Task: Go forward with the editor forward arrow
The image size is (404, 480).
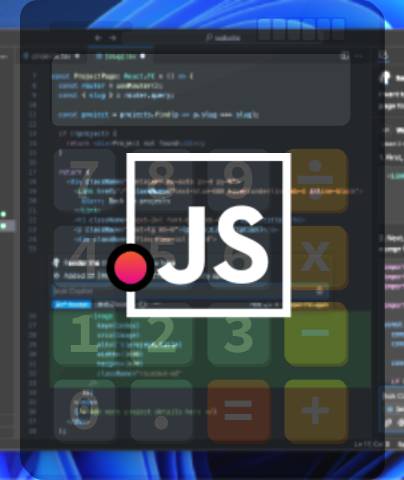Action: point(113,38)
